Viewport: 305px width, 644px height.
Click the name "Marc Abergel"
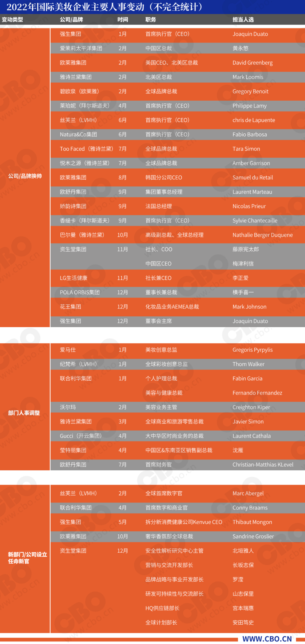click(x=248, y=493)
